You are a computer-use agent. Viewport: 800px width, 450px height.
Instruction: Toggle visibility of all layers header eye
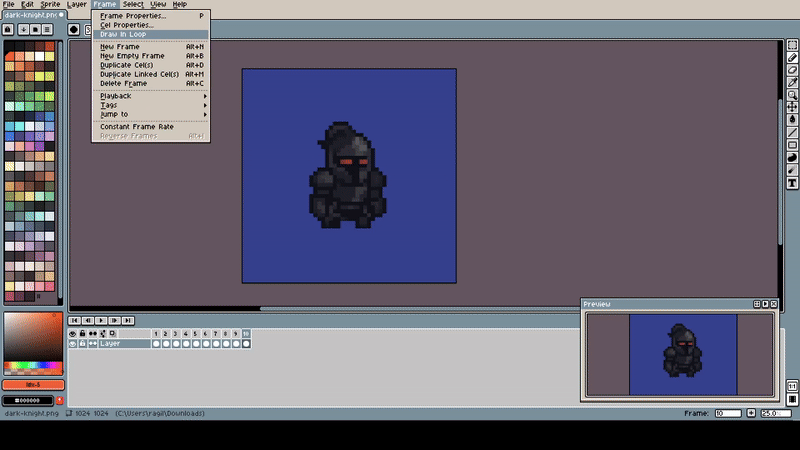(x=72, y=334)
